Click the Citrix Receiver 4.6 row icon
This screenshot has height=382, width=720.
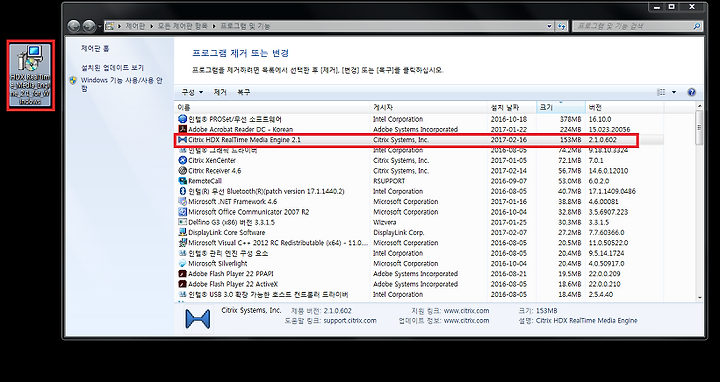182,171
